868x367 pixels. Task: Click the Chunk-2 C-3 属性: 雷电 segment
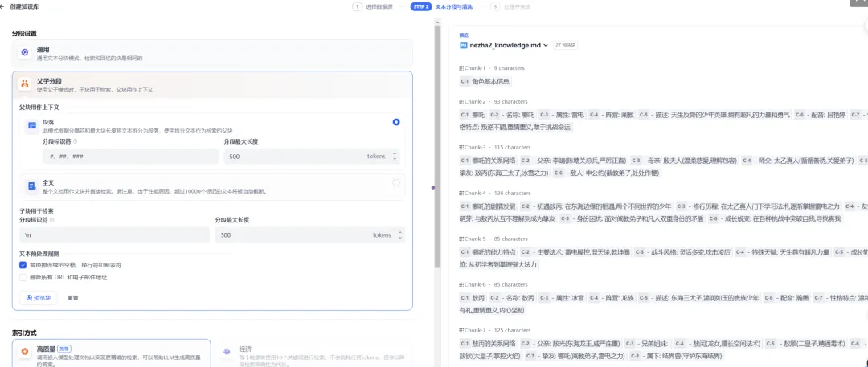click(x=563, y=115)
